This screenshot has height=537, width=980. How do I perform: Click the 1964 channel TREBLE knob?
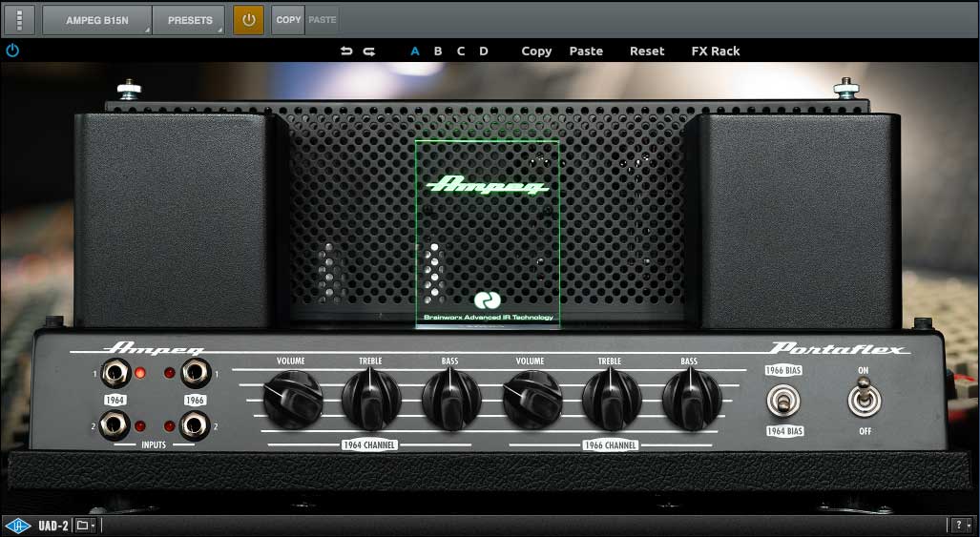click(x=371, y=399)
